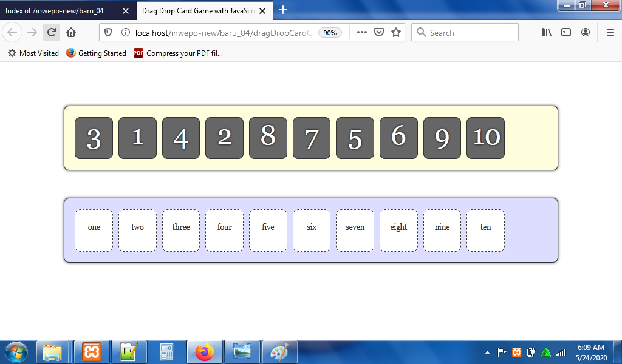Open the Library icon
Image resolution: width=622 pixels, height=364 pixels.
(547, 33)
